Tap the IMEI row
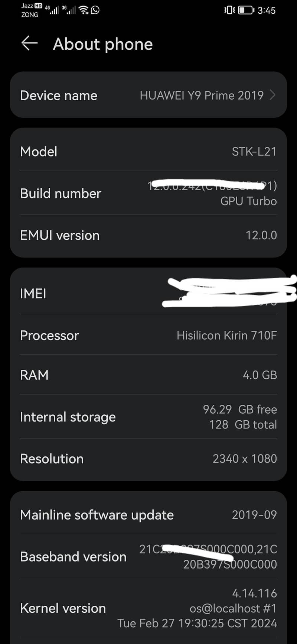This screenshot has height=644, width=297. pos(148,293)
